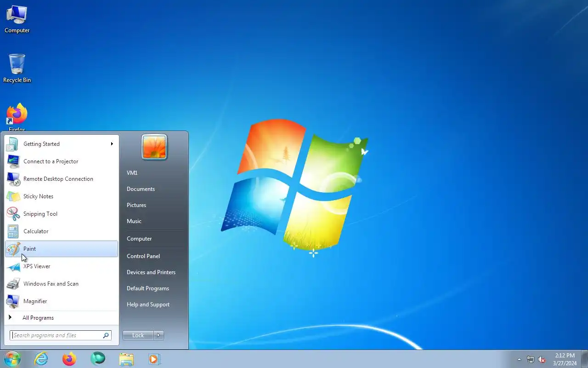Click the teal round taskbar icon
Image resolution: width=588 pixels, height=368 pixels.
[x=98, y=358]
